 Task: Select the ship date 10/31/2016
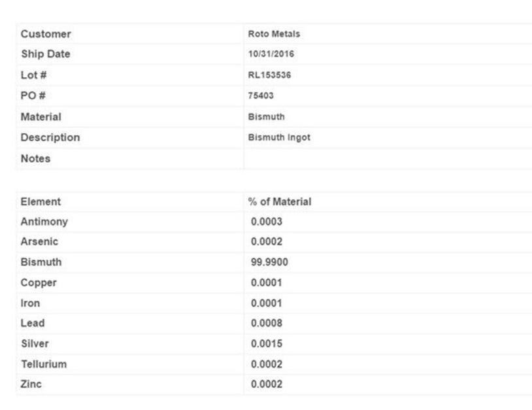tap(271, 54)
